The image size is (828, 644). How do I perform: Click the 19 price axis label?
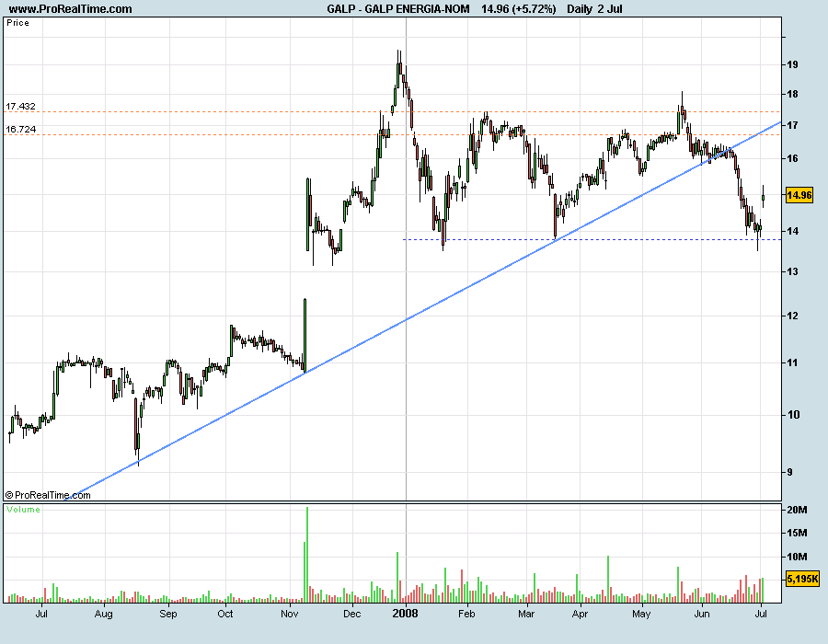[792, 65]
